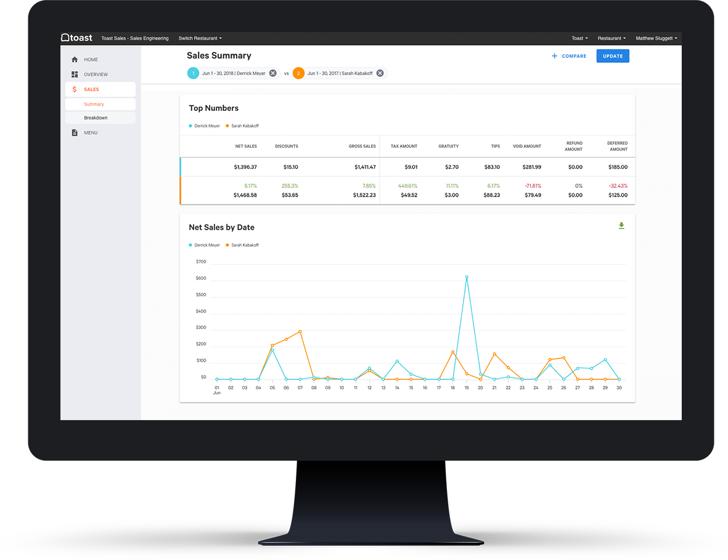
Task: Click the Gross Sales column header
Action: pyautogui.click(x=362, y=146)
